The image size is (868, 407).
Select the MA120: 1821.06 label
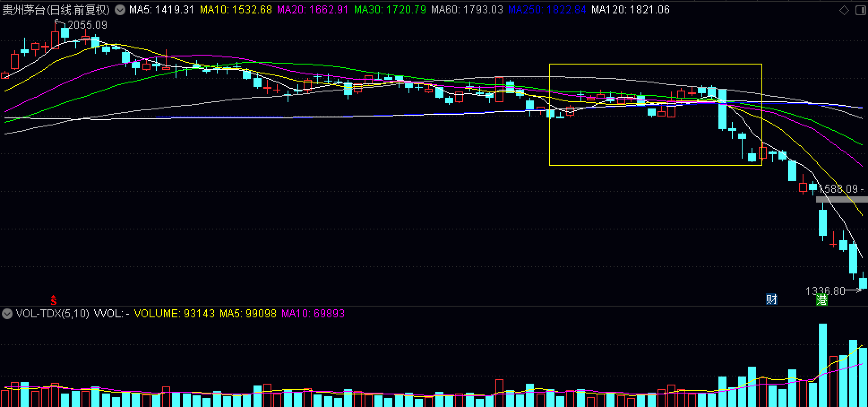(630, 10)
